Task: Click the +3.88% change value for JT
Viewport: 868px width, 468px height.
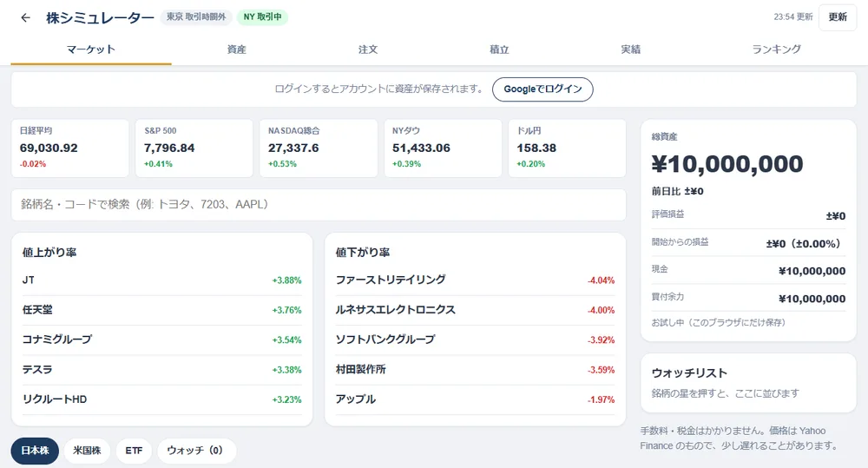Action: [x=286, y=280]
